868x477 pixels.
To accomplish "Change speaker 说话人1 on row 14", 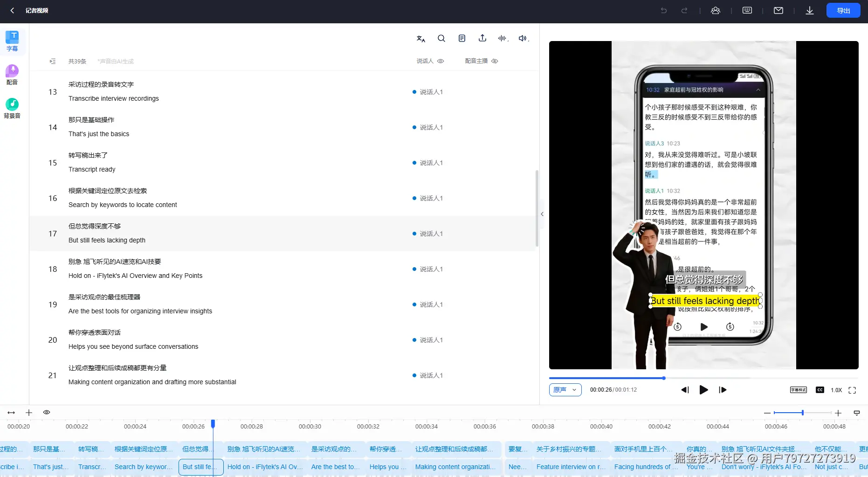I will pos(428,127).
